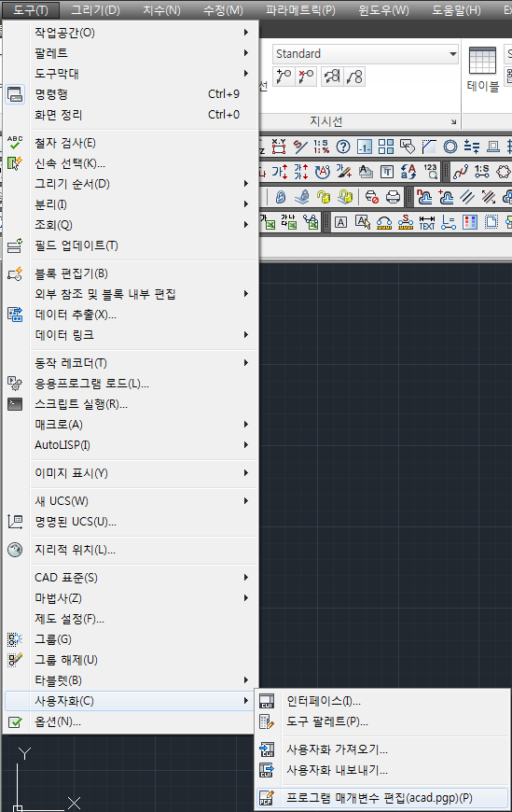Expand the 도구막대 submenu
This screenshot has width=512, height=812.
pyautogui.click(x=131, y=74)
